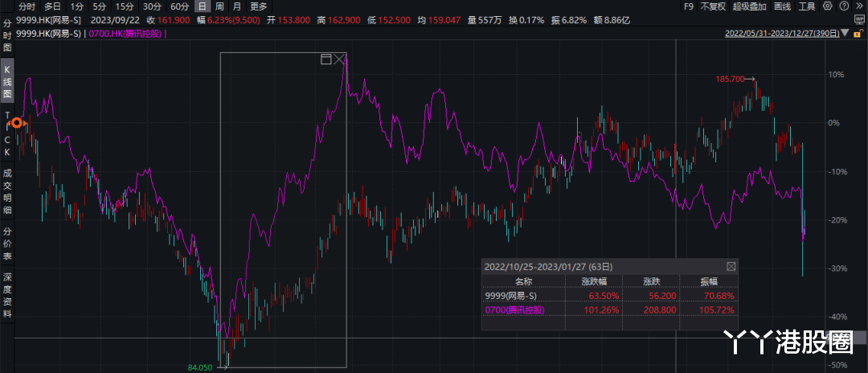Viewport: 868px width, 373px height.
Task: Switch chart to 15分 interval
Action: [x=124, y=6]
